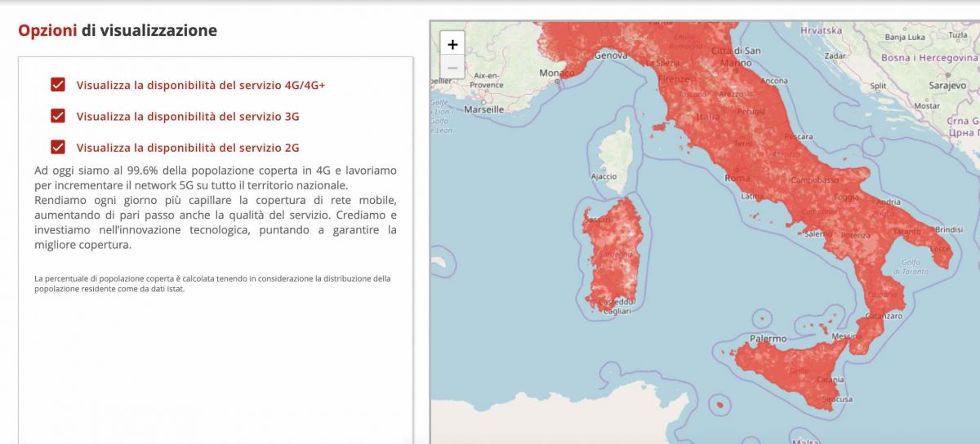Click Genova on the map

click(x=611, y=55)
